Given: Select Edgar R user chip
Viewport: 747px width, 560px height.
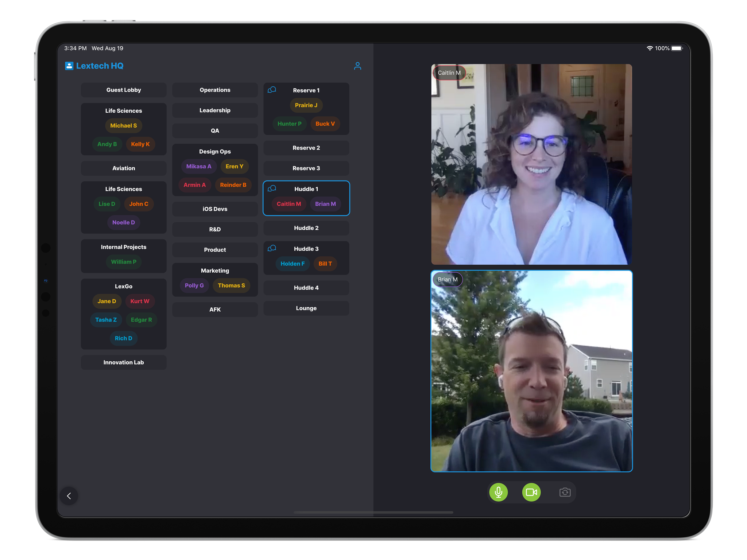Looking at the screenshot, I should 142,320.
